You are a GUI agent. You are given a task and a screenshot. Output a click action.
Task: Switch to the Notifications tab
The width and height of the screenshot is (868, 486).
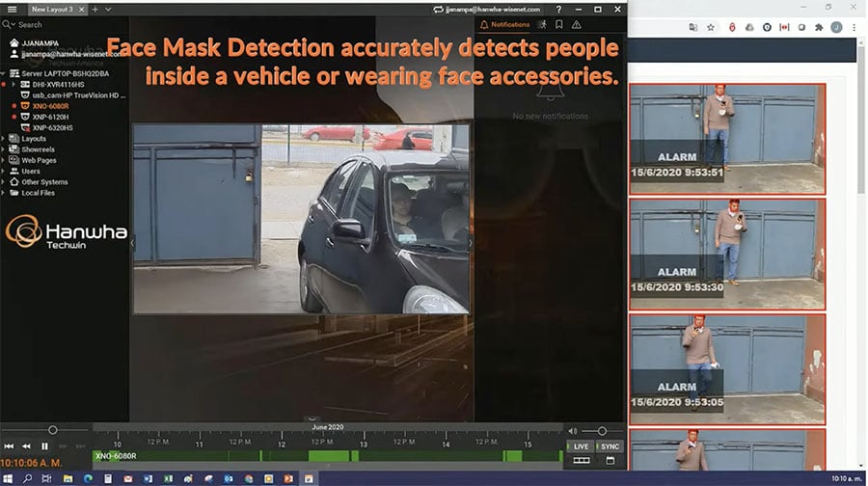pos(504,24)
